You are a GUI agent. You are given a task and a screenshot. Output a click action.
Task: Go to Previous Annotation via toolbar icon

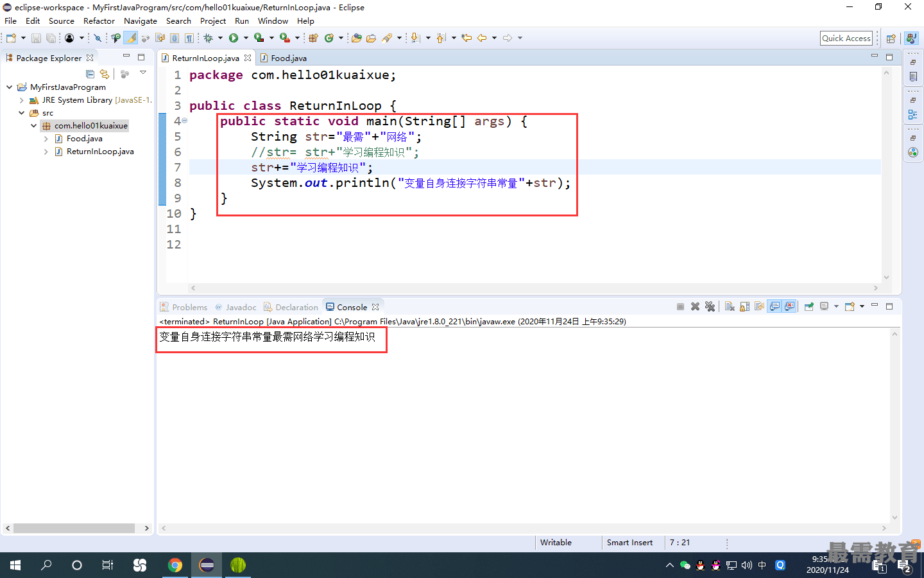pos(440,38)
